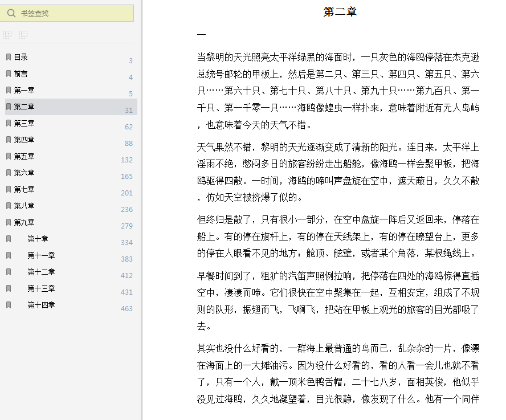Select bookmark 第十一章
The width and height of the screenshot is (506, 420).
(41, 255)
